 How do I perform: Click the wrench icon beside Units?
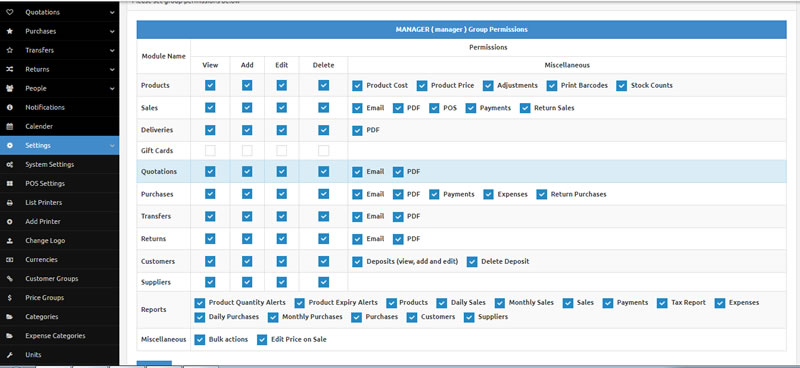coord(10,355)
